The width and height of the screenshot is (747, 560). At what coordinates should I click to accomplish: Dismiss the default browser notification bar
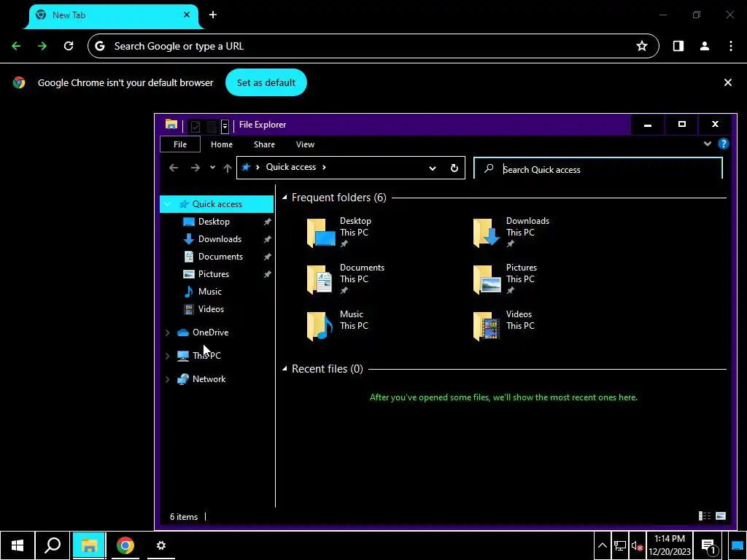(x=727, y=82)
